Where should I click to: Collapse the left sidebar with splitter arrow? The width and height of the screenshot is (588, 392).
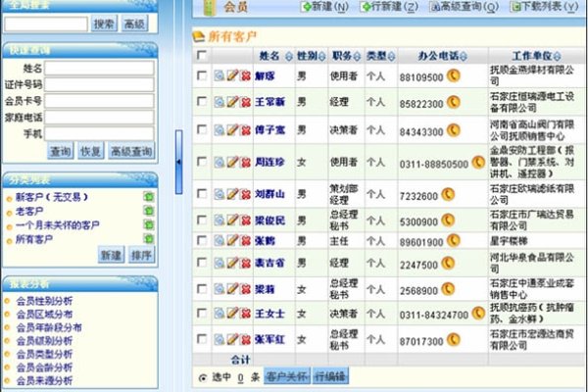(x=179, y=162)
